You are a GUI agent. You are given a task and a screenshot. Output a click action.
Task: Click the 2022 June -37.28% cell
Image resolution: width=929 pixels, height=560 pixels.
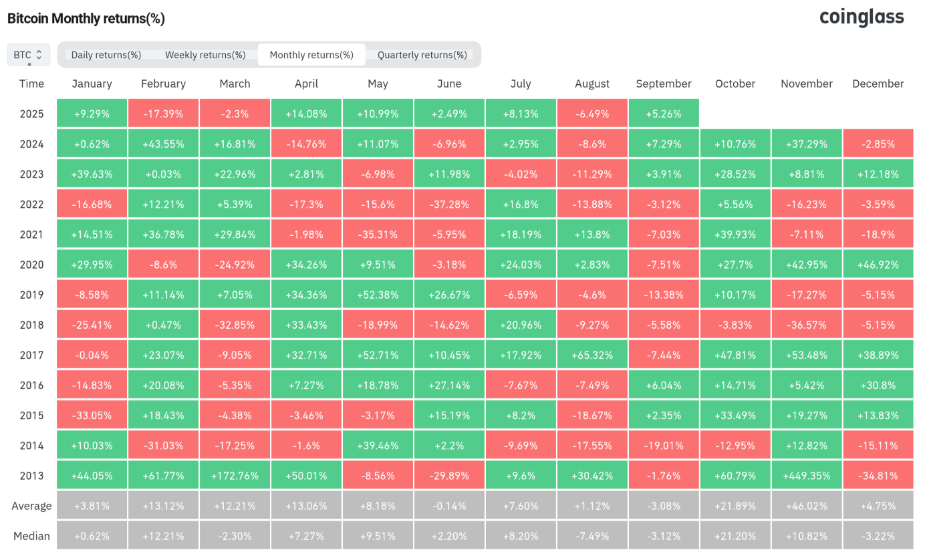tap(449, 204)
